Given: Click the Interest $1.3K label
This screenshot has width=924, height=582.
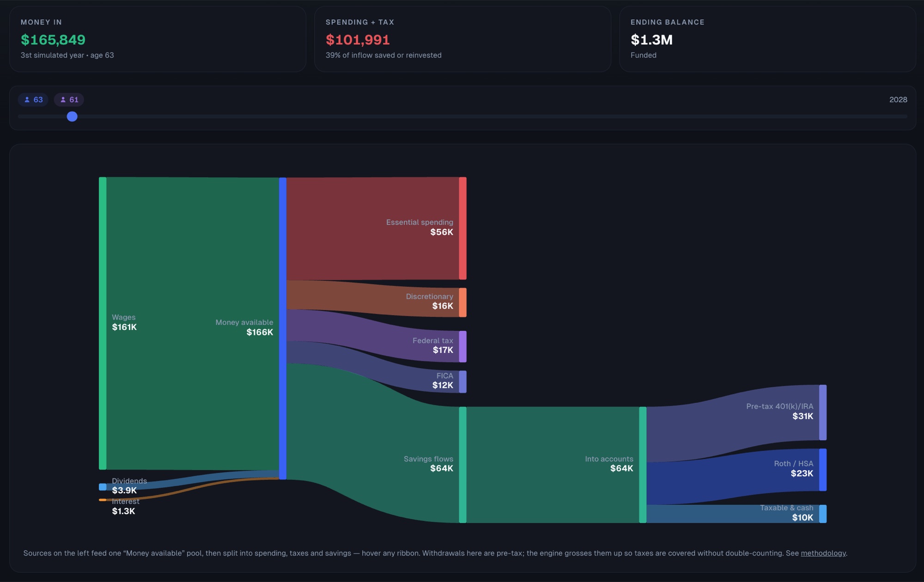Looking at the screenshot, I should (x=126, y=507).
